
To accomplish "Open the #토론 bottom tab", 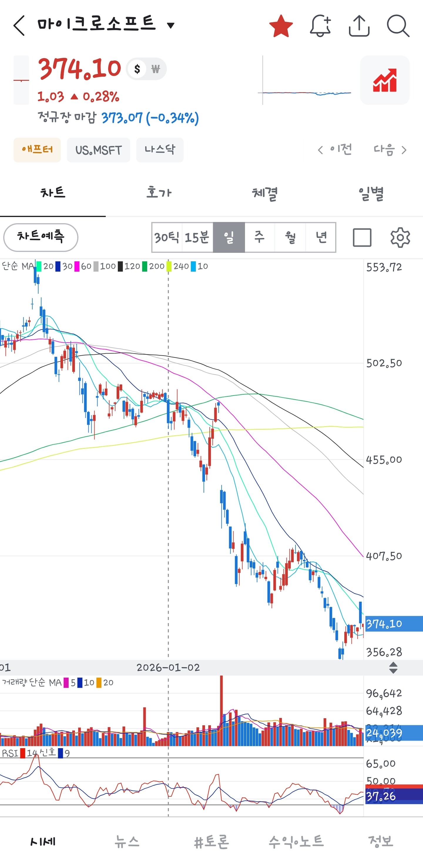I will click(x=212, y=841).
